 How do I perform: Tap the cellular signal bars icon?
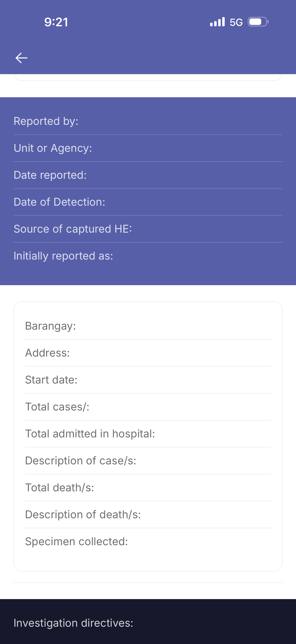click(217, 22)
